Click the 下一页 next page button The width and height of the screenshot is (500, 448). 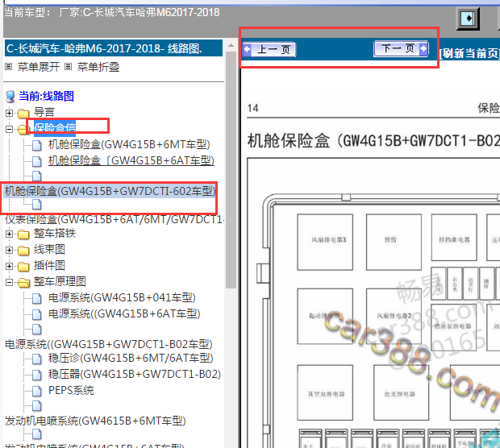[x=401, y=49]
